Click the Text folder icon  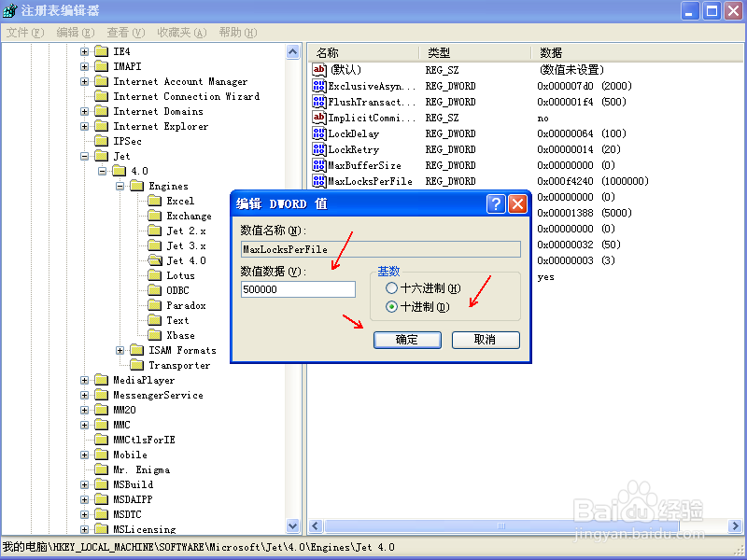point(154,320)
